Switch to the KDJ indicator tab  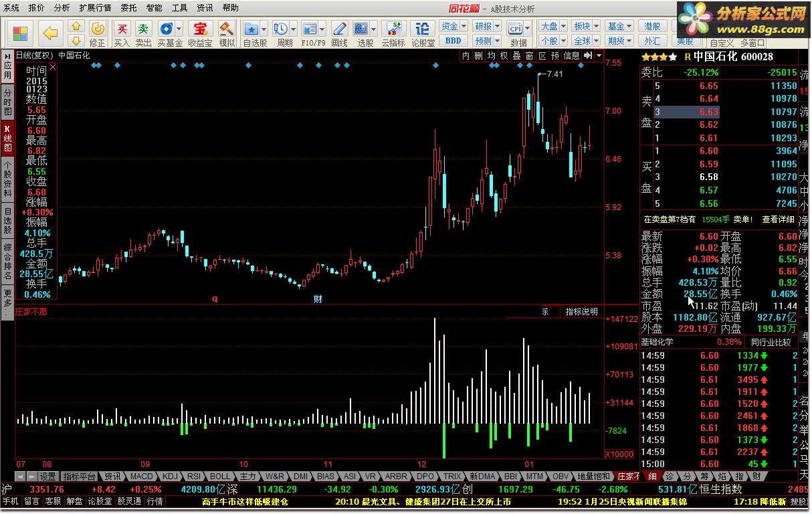point(170,476)
